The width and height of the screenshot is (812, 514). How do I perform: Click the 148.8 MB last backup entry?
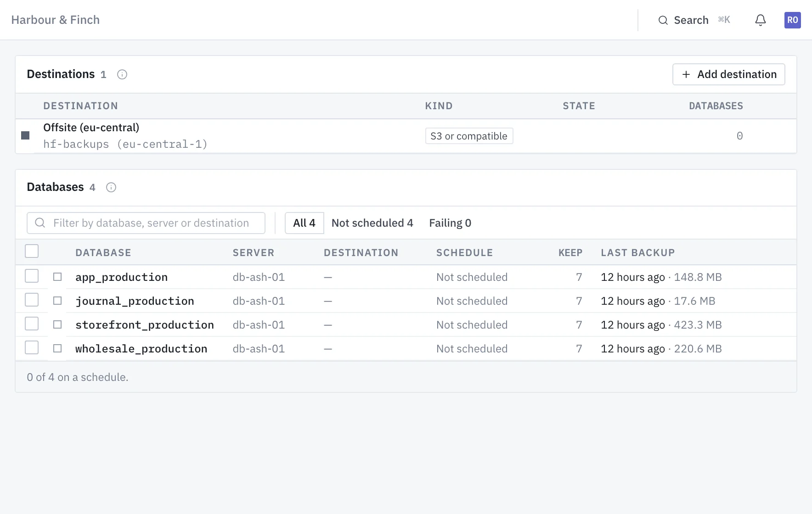698,277
